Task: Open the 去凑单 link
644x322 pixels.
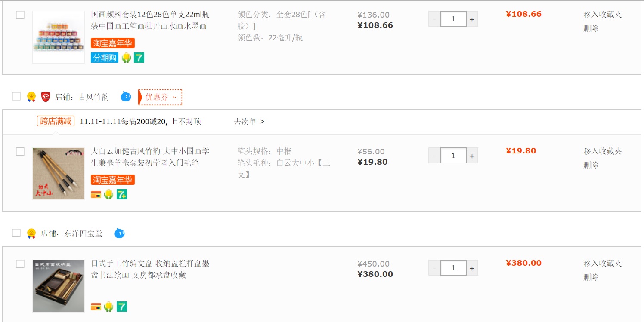Action: click(x=249, y=122)
